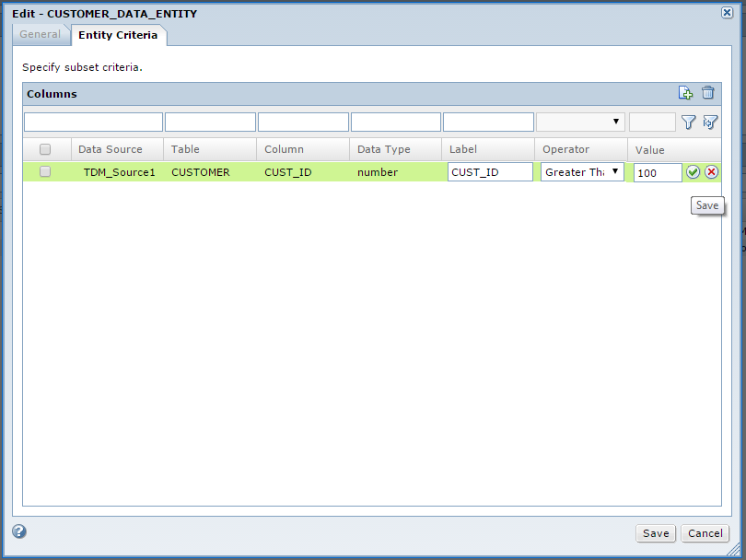Viewport: 746px width, 560px height.
Task: Close the Edit dialog with X icon
Action: [727, 12]
